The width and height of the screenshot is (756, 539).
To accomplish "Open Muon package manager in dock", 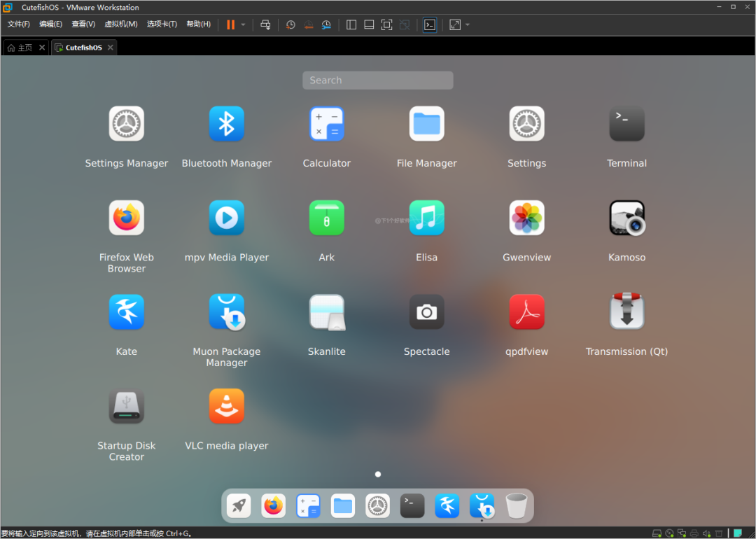I will [x=482, y=505].
